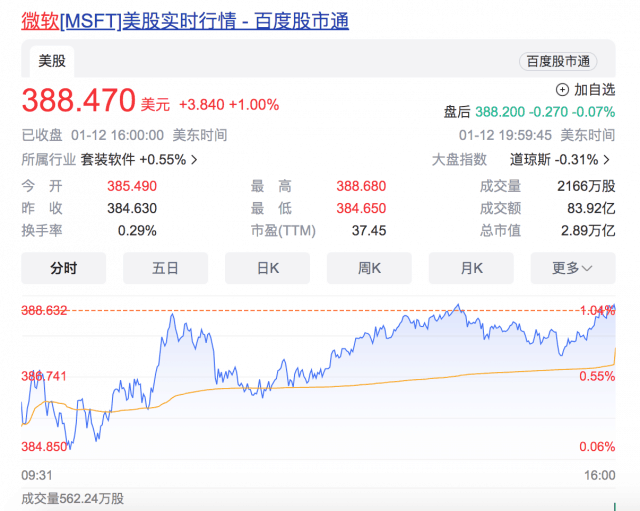The image size is (640, 511).
Task: Click the 总市值 value 2.89万亿
Action: (x=588, y=231)
